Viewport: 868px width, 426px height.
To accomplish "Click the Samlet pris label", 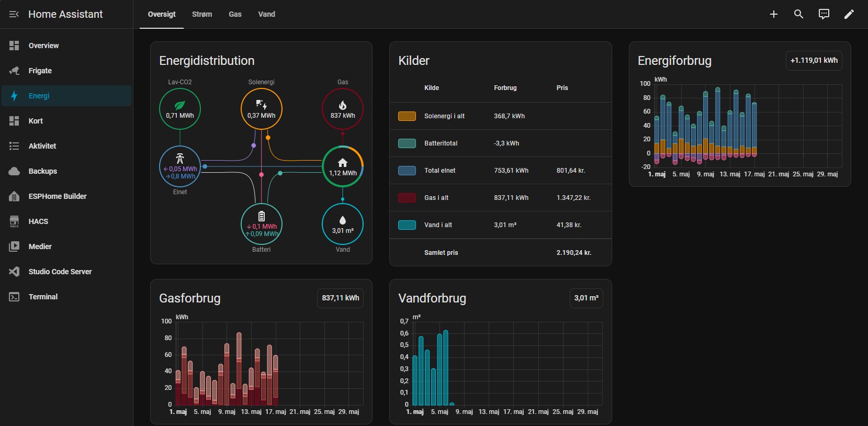I will (x=441, y=253).
